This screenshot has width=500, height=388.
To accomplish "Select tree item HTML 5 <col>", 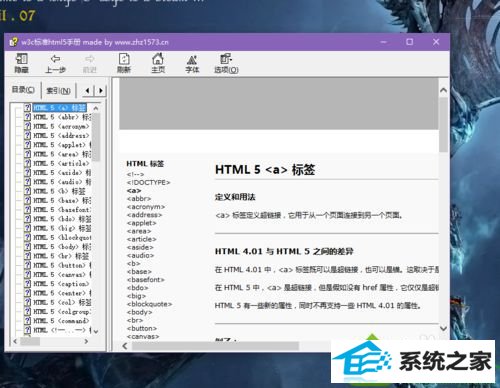I will click(x=62, y=303).
